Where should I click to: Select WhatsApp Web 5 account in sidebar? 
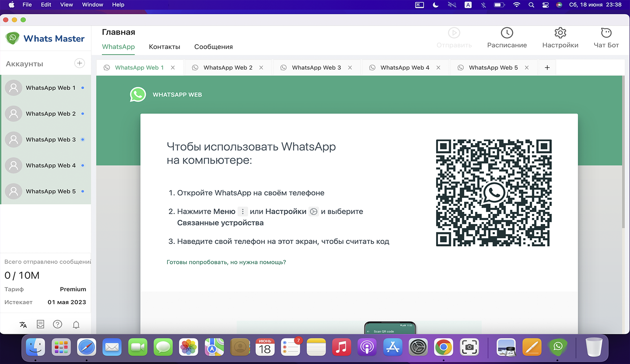pos(51,191)
